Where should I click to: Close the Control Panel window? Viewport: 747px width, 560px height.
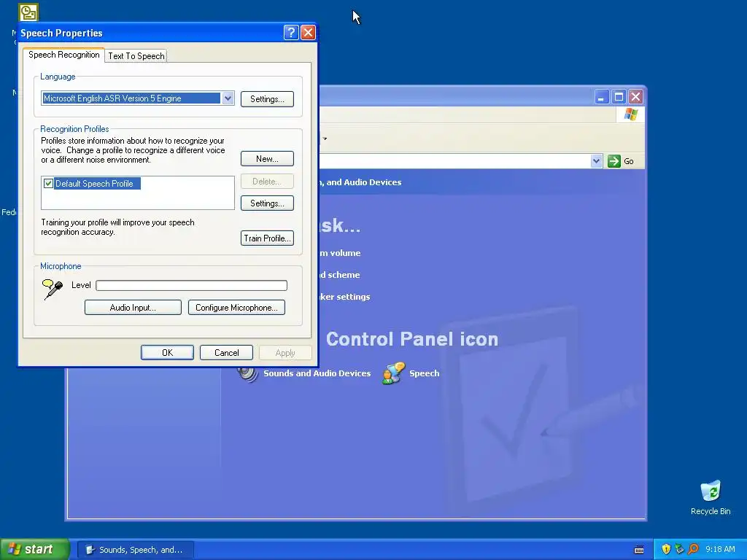click(x=635, y=97)
